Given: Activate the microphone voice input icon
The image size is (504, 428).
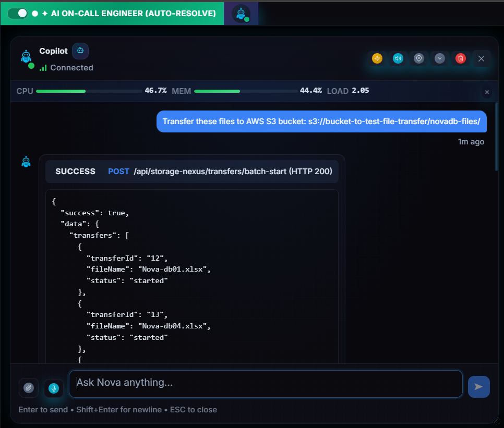Looking at the screenshot, I should coord(54,388).
